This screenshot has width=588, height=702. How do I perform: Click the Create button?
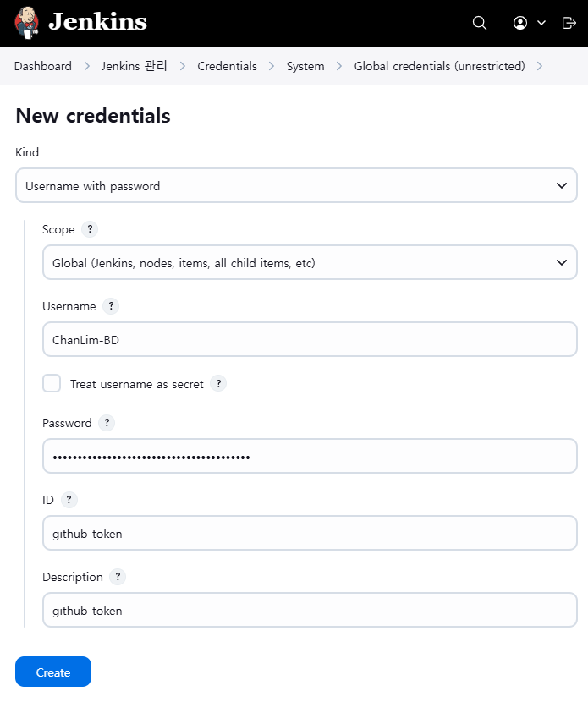pyautogui.click(x=53, y=672)
